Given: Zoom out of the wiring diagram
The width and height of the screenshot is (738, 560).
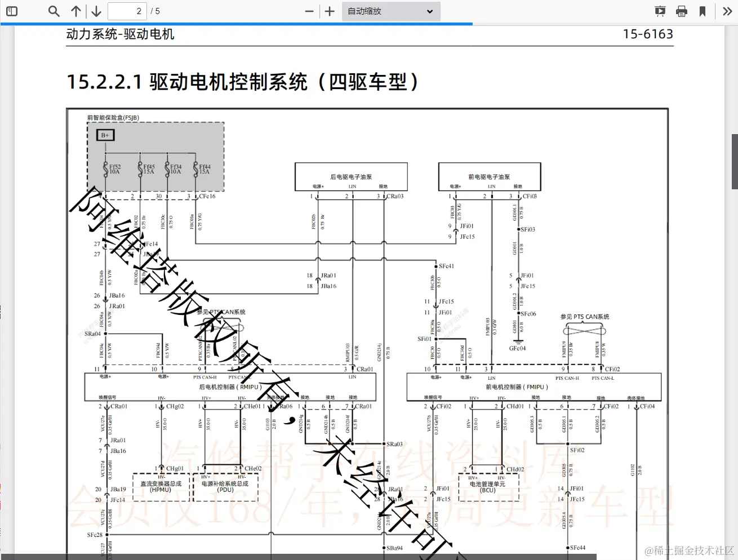Looking at the screenshot, I should click(308, 11).
